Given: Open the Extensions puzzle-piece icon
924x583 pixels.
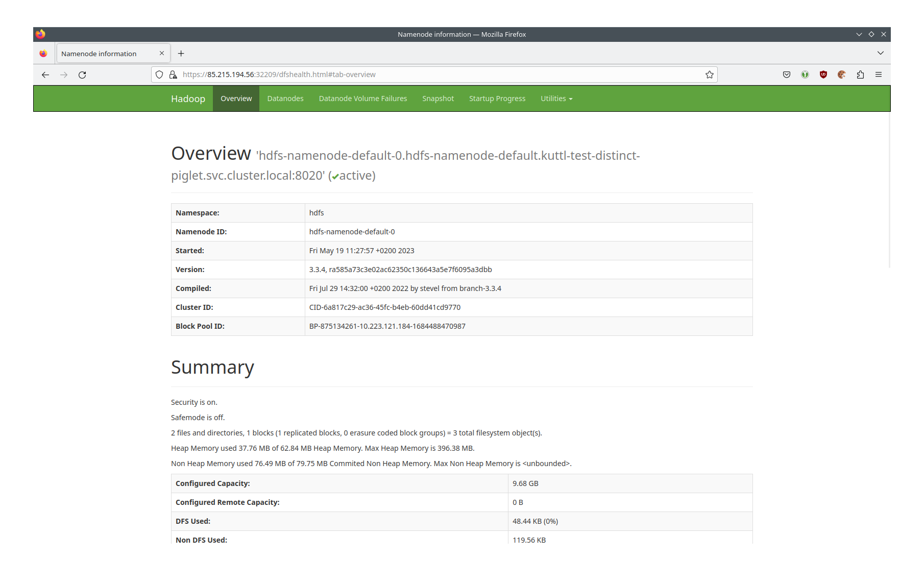Looking at the screenshot, I should point(860,74).
